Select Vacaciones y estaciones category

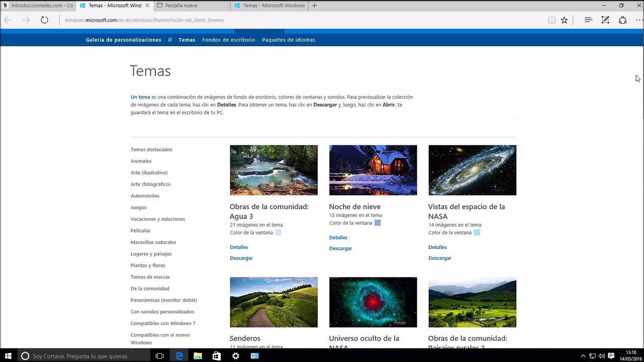(x=158, y=219)
